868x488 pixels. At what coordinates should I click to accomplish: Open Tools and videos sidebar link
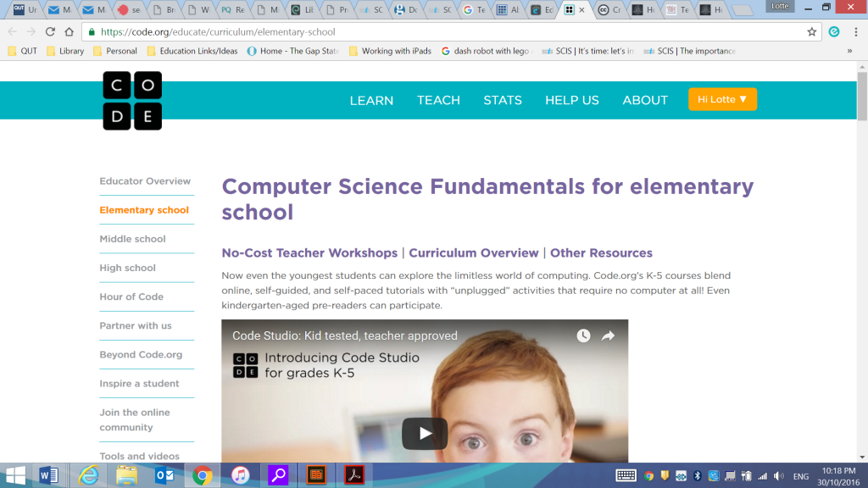(x=140, y=457)
